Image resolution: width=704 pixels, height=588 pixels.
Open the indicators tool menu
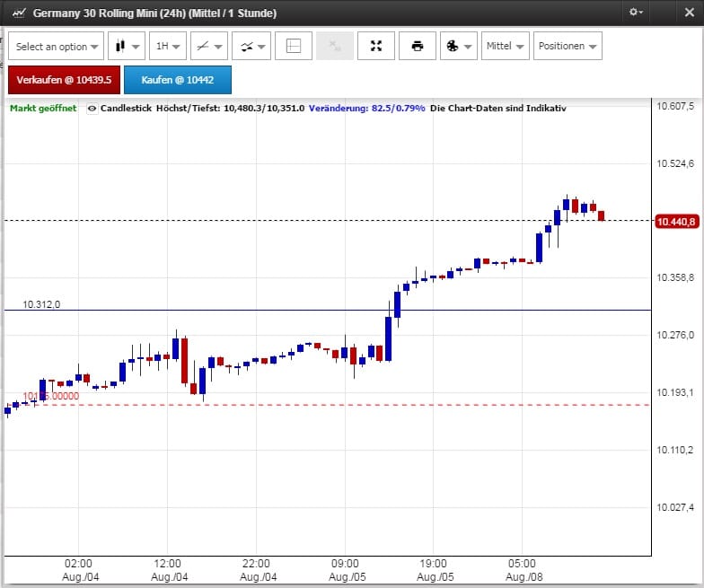tap(251, 46)
